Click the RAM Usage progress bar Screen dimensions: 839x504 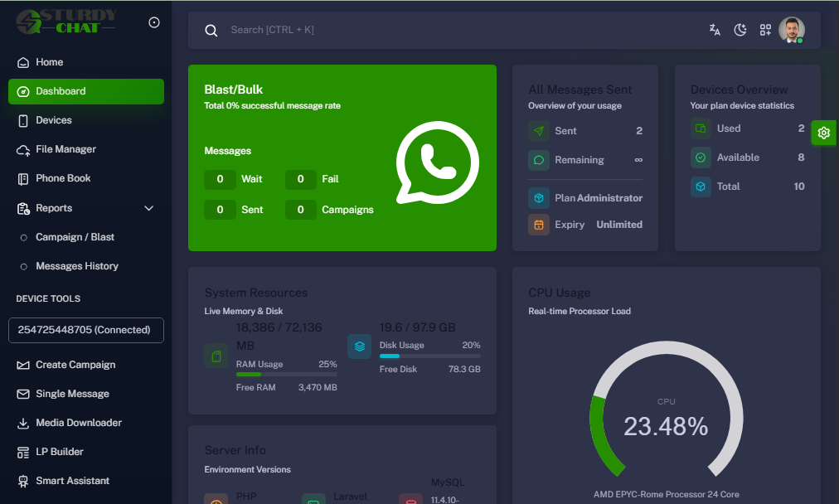coord(286,375)
